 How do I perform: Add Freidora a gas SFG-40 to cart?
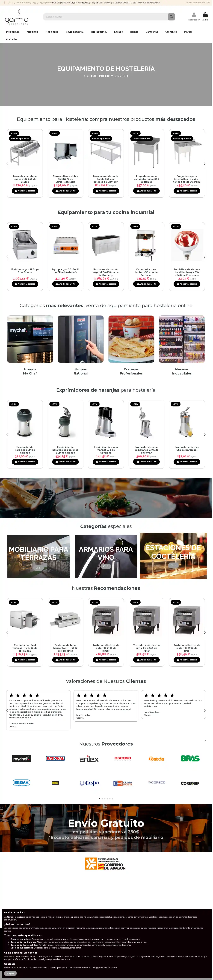pyautogui.click(x=25, y=284)
